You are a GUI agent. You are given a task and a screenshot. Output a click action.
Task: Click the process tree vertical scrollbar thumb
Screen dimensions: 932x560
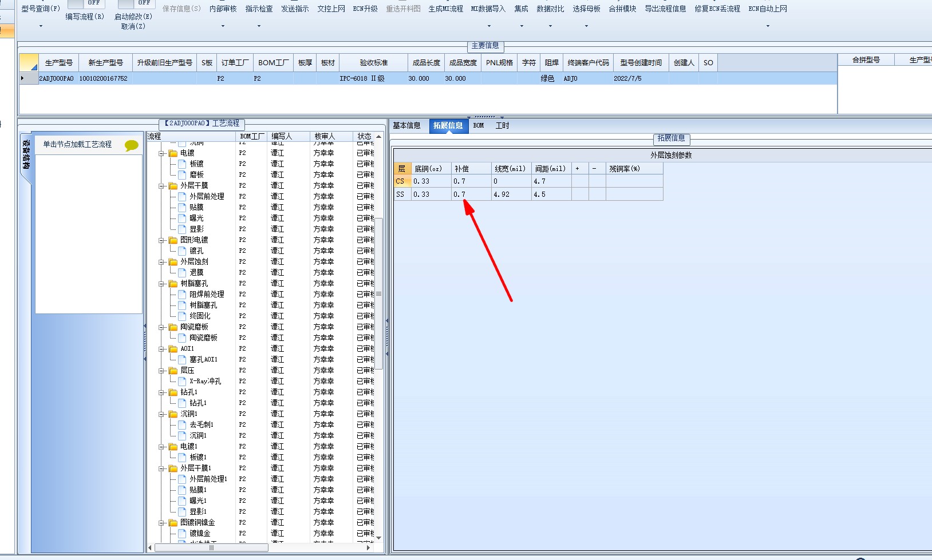[x=378, y=293]
